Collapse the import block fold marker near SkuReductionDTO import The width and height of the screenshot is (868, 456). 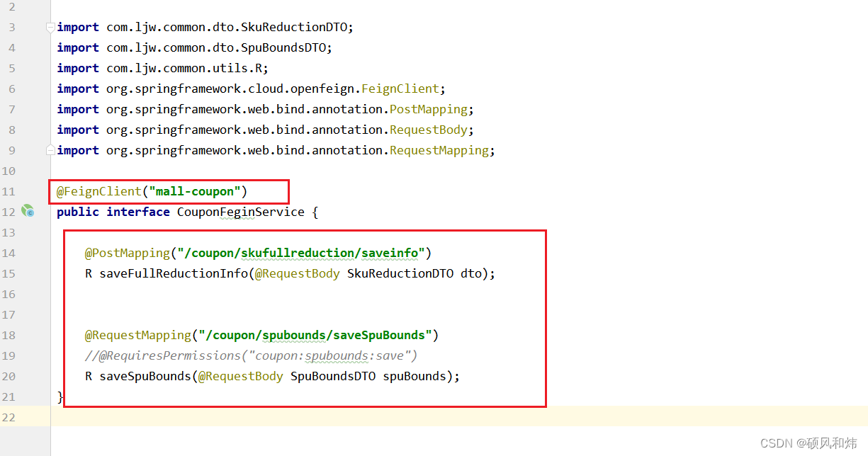coord(50,27)
